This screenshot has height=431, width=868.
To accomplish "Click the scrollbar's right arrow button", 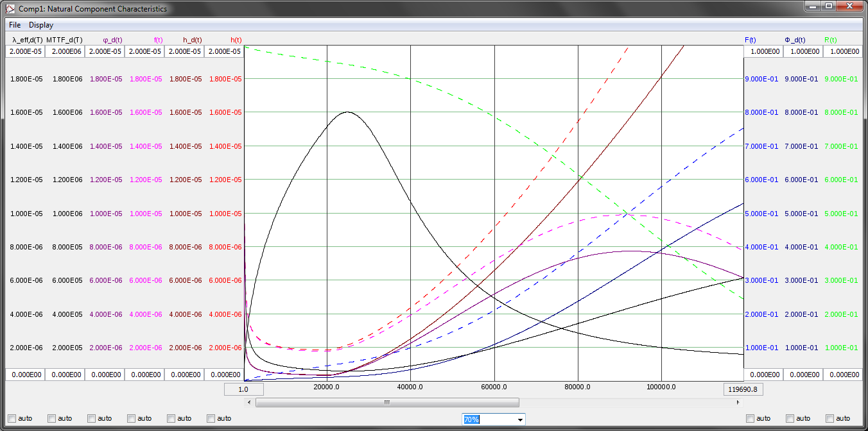I will (x=738, y=403).
